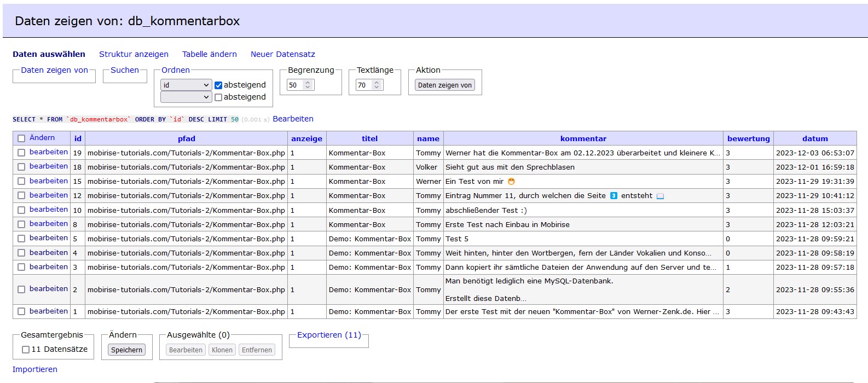868x383 pixels.
Task: Click the blue number 3 icon in comment
Action: pos(614,196)
